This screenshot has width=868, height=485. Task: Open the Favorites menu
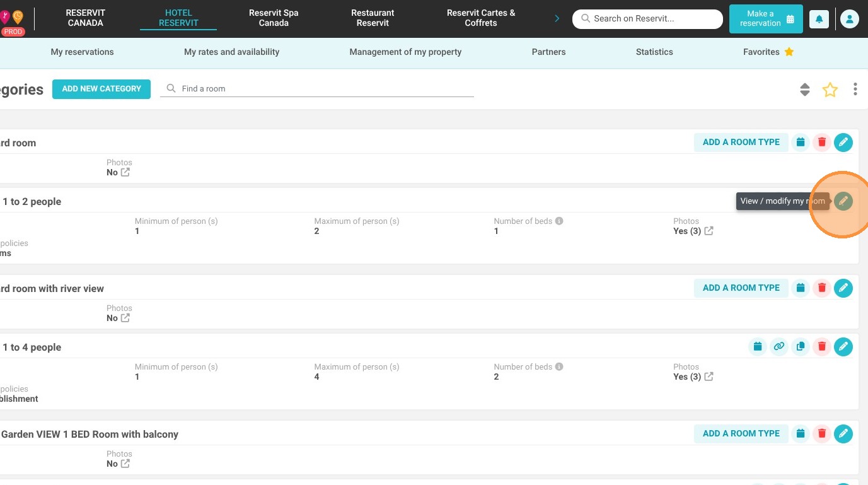pyautogui.click(x=768, y=52)
